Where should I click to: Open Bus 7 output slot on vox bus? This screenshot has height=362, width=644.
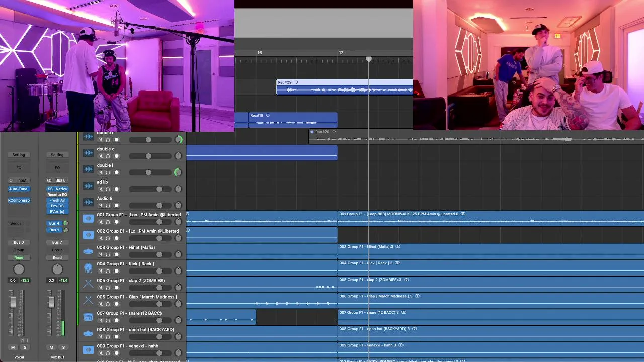(57, 242)
